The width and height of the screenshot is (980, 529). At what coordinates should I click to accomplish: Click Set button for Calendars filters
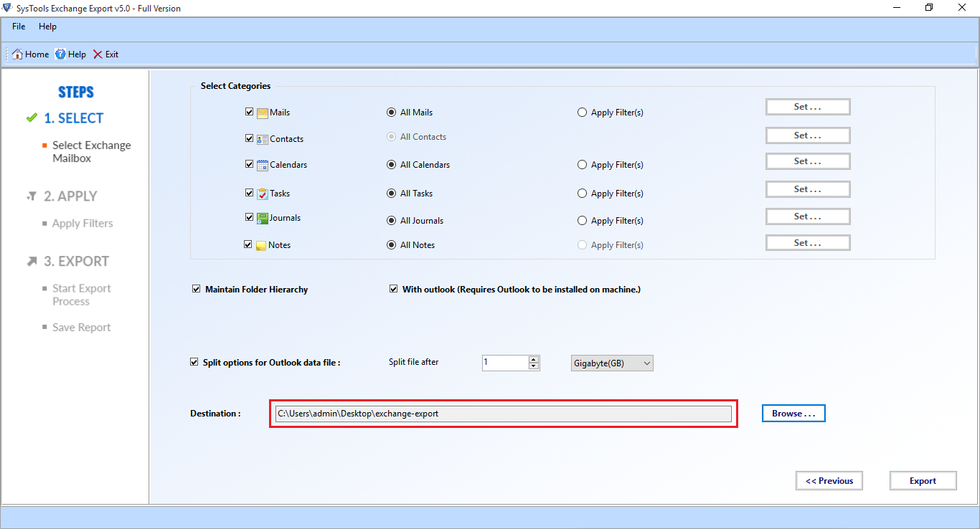(x=808, y=161)
